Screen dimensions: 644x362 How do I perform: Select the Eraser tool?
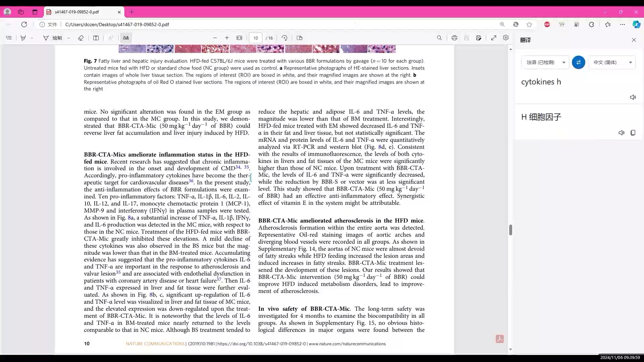[80, 38]
